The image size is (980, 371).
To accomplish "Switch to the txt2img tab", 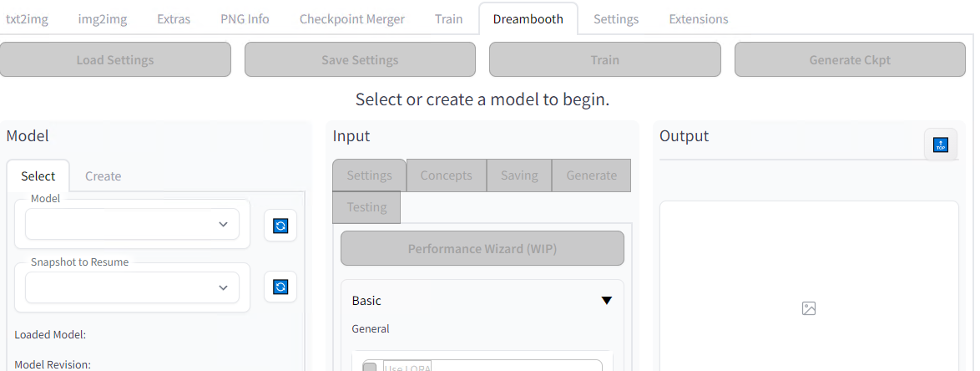I will tap(27, 18).
